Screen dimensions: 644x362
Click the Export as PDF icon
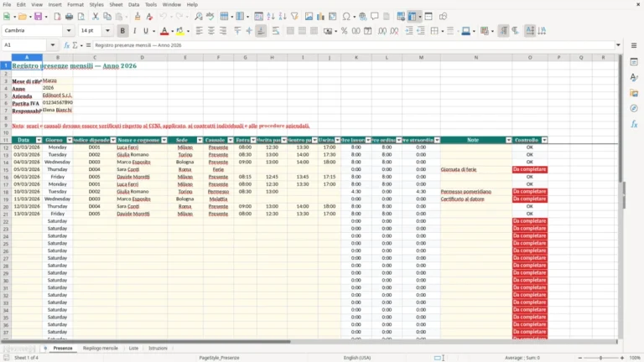57,17
